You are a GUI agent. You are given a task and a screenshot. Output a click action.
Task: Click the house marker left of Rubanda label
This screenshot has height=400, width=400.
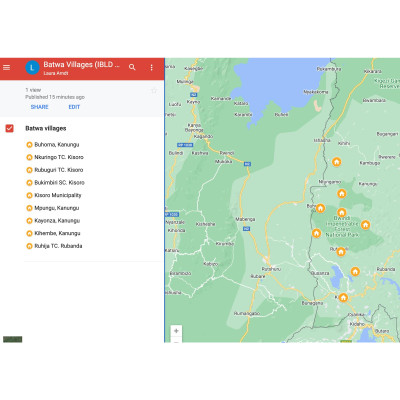[x=355, y=271]
